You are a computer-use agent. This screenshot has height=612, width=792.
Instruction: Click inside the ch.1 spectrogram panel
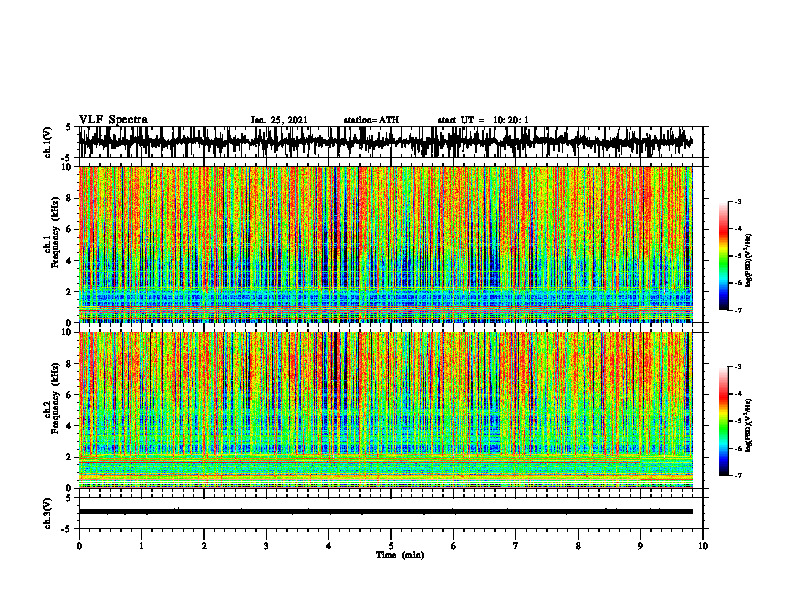click(x=385, y=244)
